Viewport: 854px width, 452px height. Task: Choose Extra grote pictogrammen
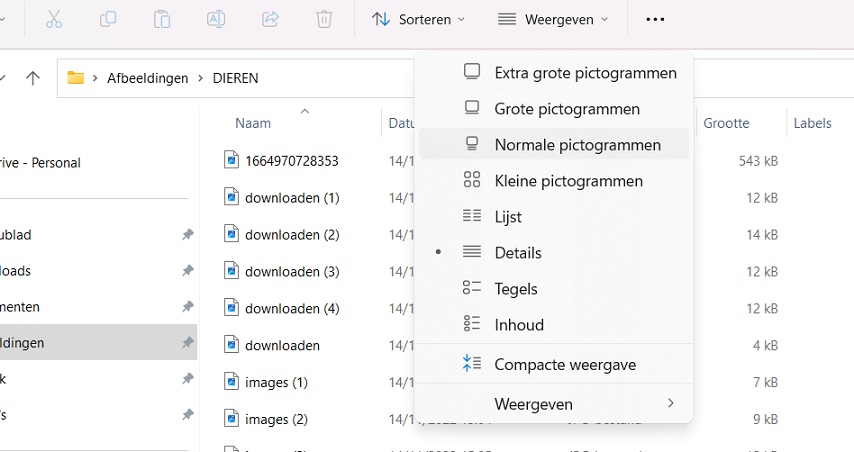(x=585, y=73)
